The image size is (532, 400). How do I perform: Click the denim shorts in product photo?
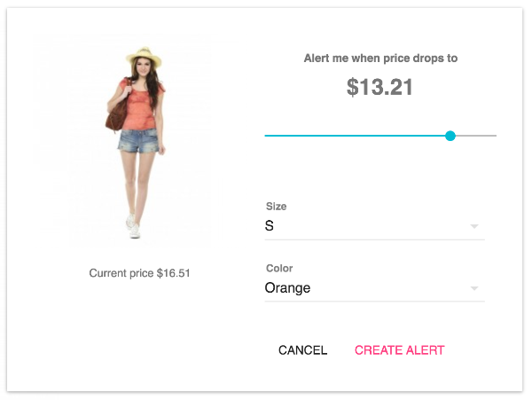pyautogui.click(x=139, y=140)
